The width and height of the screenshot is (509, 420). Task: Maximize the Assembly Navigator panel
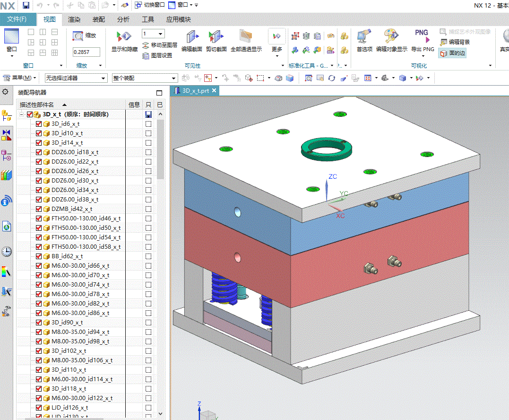(159, 93)
